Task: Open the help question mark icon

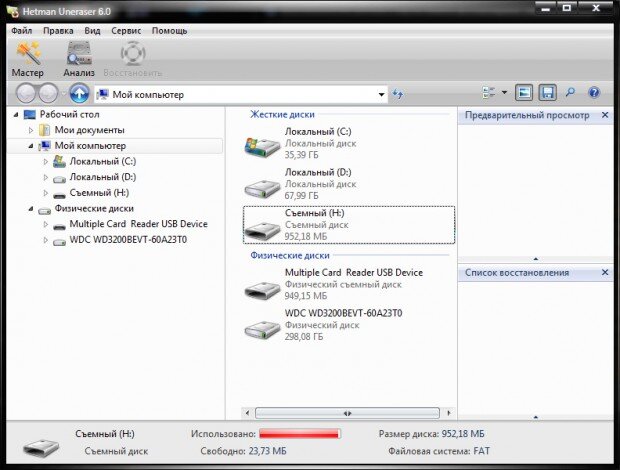Action: pyautogui.click(x=594, y=93)
